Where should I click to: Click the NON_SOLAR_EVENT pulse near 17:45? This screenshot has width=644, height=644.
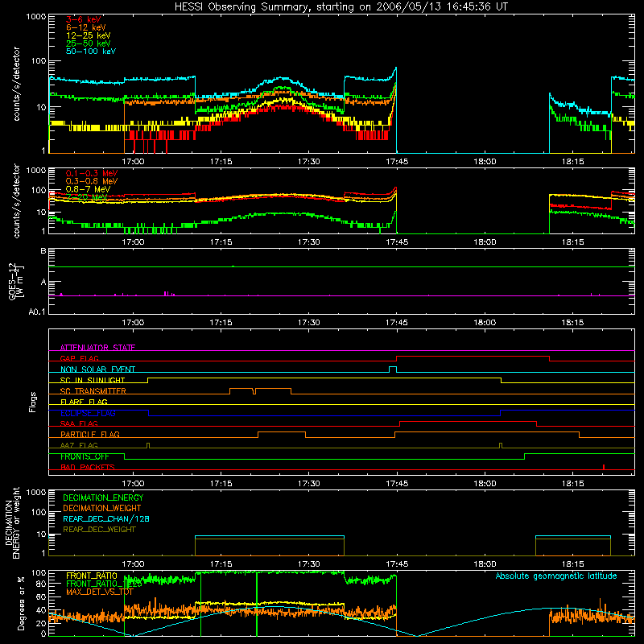click(393, 369)
